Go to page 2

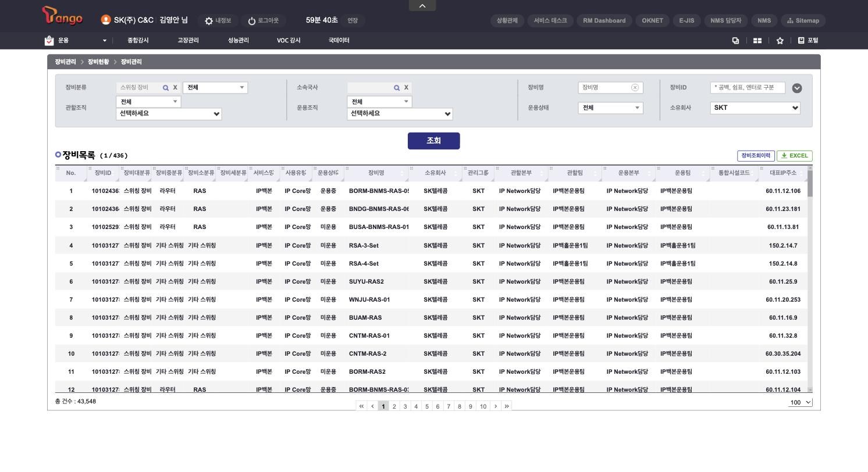[x=394, y=406]
